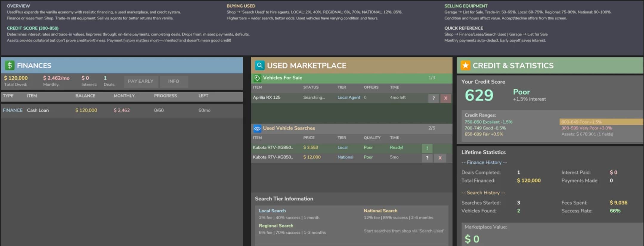Screen dimensions: 644x246
Task: Cancel the National Kubota search
Action: point(440,158)
